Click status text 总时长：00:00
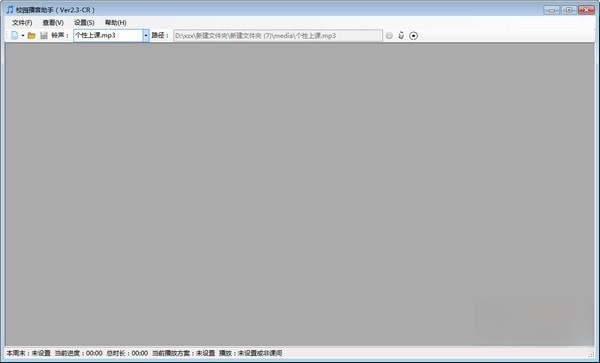600x363 pixels. (127, 353)
